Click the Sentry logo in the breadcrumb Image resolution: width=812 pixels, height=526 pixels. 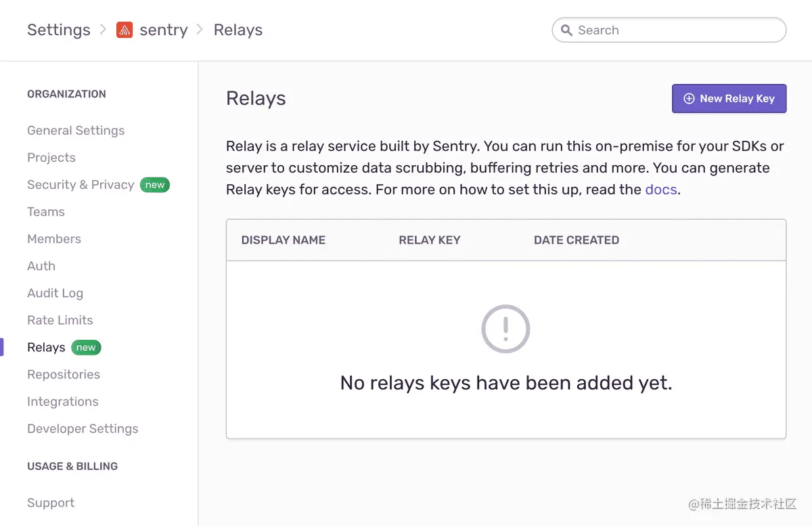(125, 30)
